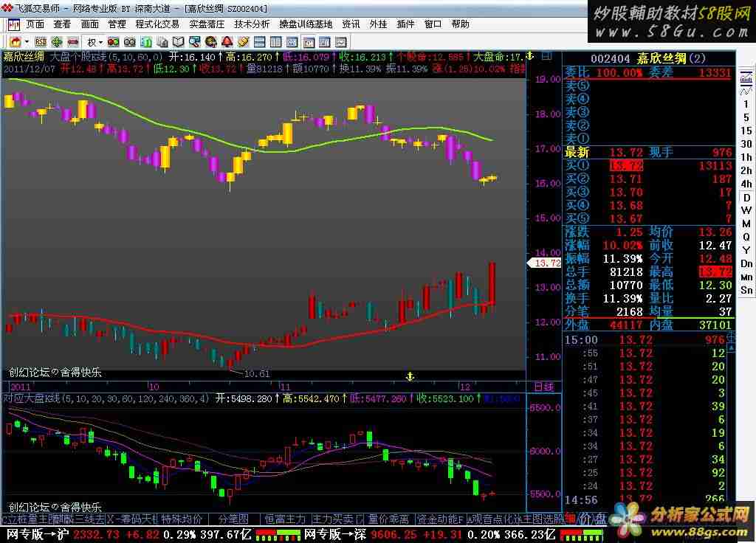Select the Mn period button
Screen dimensions: 756x543
[746, 277]
